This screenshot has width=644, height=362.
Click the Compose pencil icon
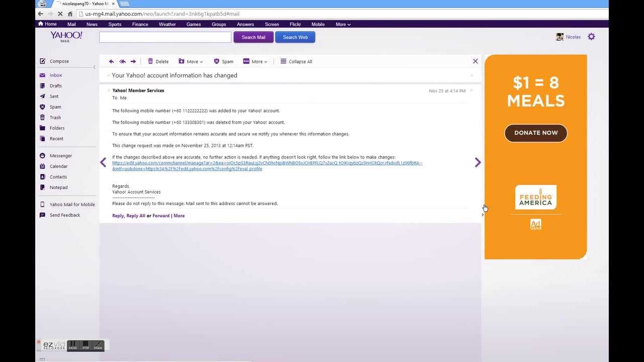[43, 61]
